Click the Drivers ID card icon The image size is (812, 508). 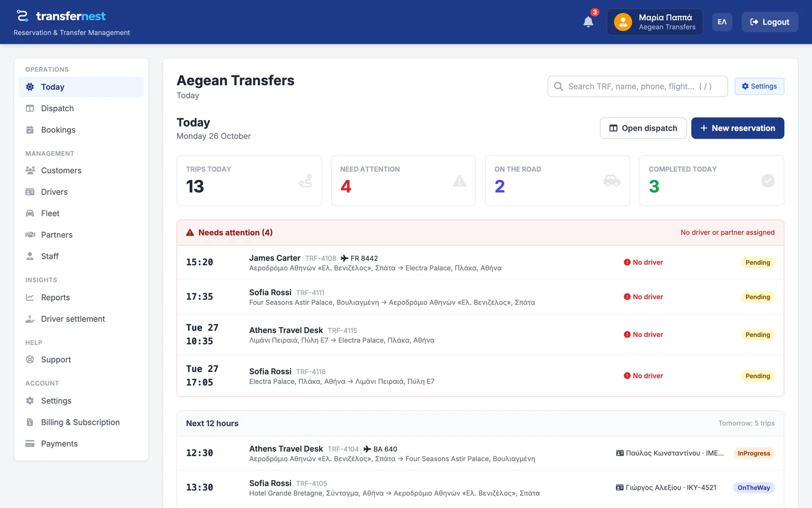tap(30, 192)
